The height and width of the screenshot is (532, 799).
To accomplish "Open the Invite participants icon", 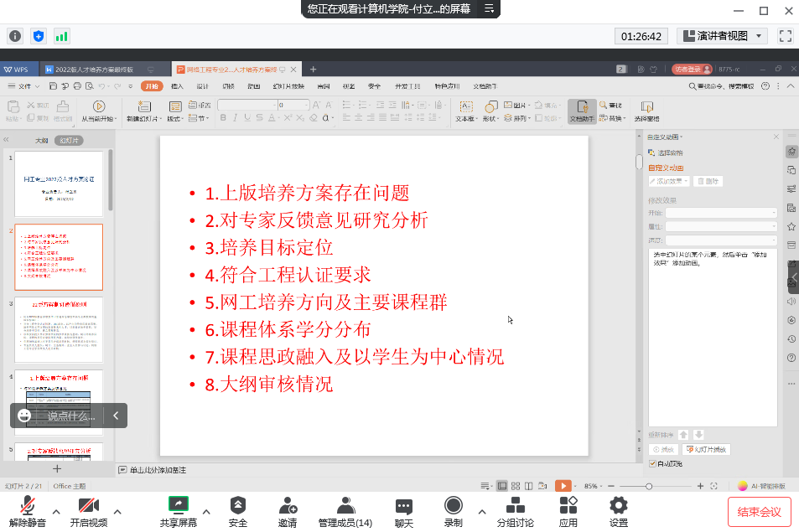I will pos(288,505).
